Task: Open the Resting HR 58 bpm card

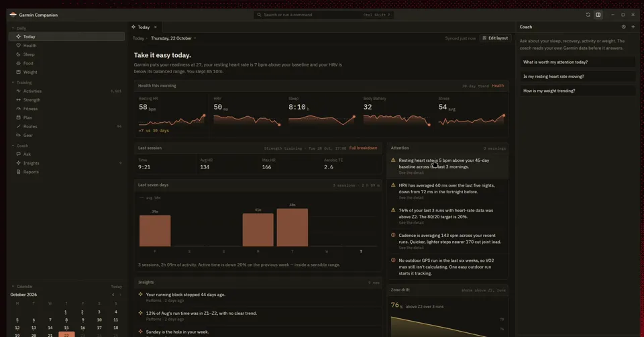Action: pyautogui.click(x=172, y=115)
